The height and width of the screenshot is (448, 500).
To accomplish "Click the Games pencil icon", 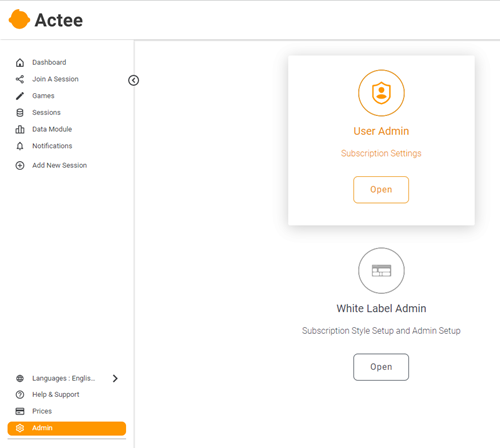I will [x=20, y=96].
